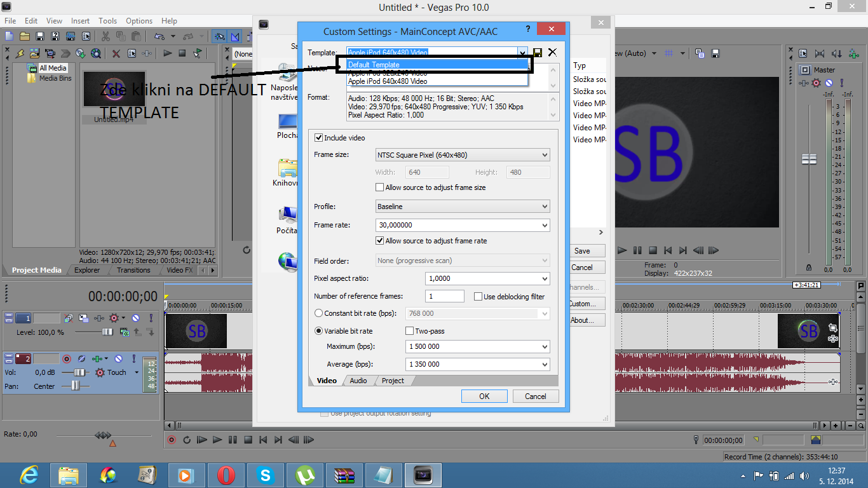Expand the Undo history dropdown arrow
868x488 pixels.
172,36
